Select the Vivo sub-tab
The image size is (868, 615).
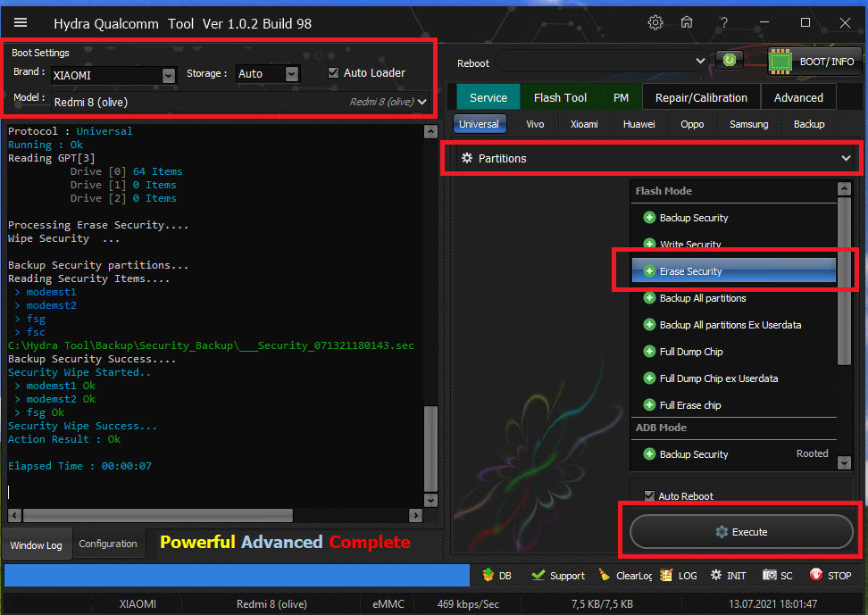(x=535, y=124)
